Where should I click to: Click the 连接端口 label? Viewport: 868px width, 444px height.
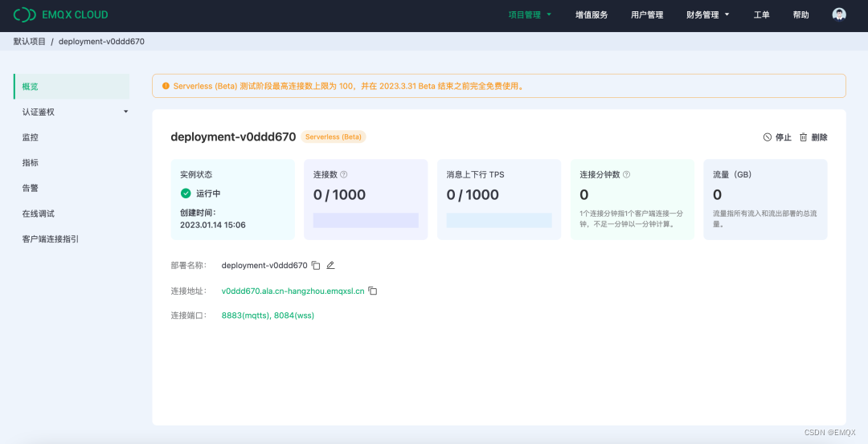188,316
